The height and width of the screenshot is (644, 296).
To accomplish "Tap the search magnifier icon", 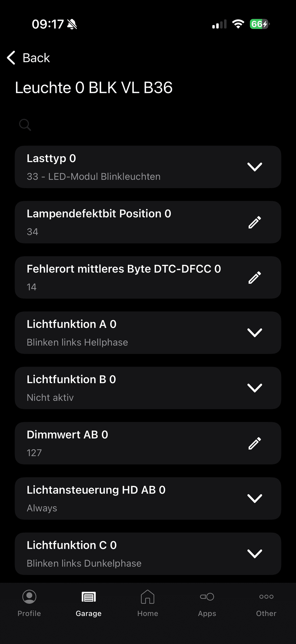I will pos(25,125).
